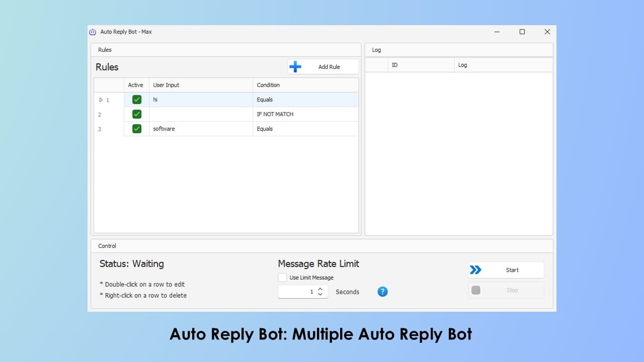
Task: Decrease seconds with the down stepper arrow
Action: 320,294
